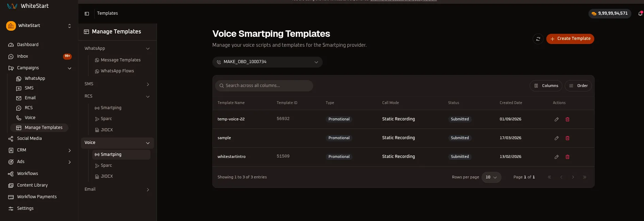Click the WhiteStart logo icon
The width and height of the screenshot is (644, 221).
12,6
